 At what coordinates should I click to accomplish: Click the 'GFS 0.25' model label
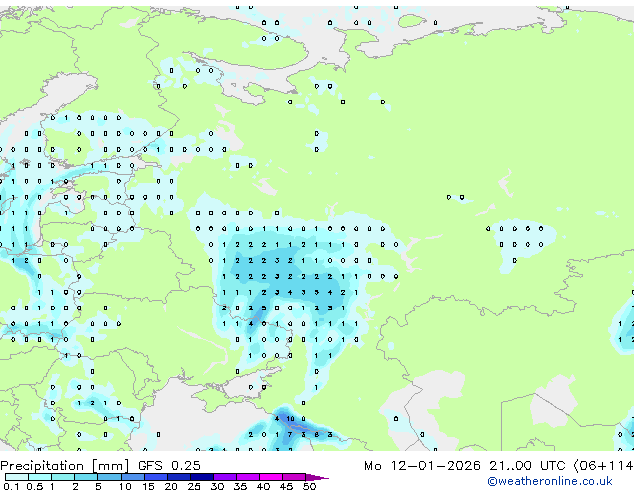(x=169, y=466)
